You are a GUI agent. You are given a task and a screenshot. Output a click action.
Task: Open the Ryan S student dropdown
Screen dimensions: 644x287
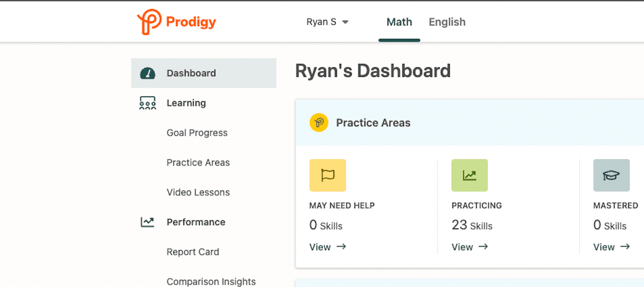(x=322, y=22)
